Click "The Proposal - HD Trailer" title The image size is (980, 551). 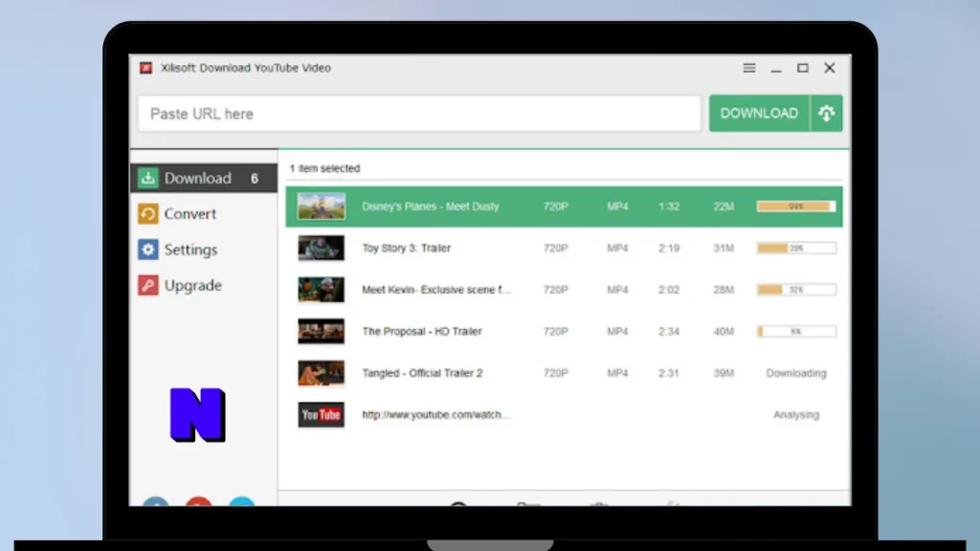tap(422, 331)
